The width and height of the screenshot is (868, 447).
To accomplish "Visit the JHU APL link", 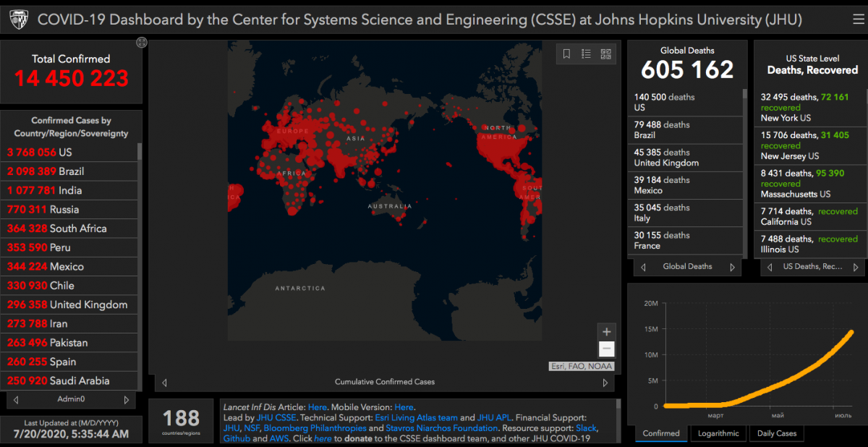I will (493, 417).
